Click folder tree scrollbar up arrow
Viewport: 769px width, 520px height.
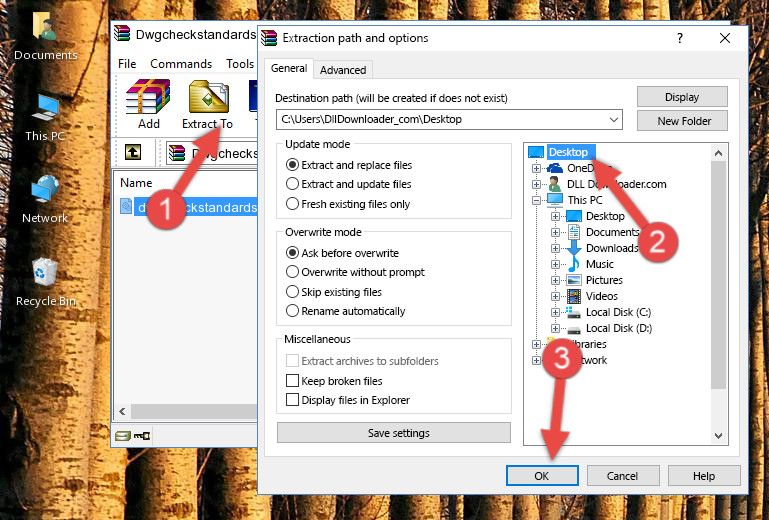click(x=718, y=153)
